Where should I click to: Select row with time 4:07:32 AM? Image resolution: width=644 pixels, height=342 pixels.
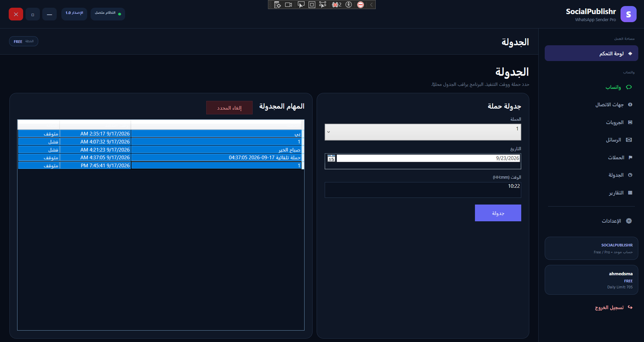161,142
